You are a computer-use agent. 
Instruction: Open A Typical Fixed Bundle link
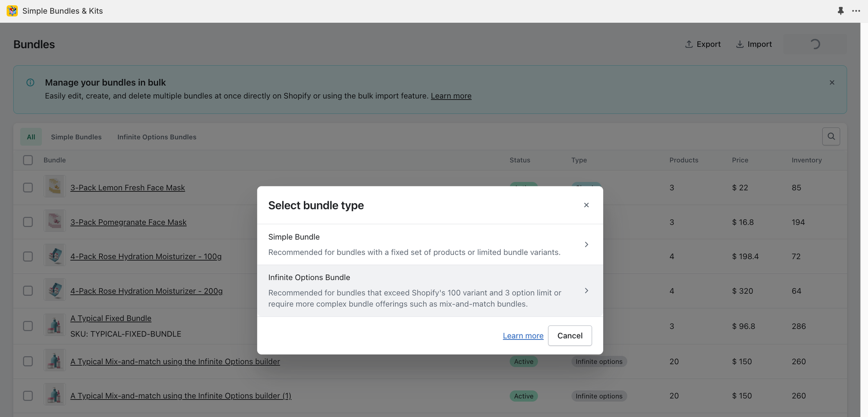(111, 318)
